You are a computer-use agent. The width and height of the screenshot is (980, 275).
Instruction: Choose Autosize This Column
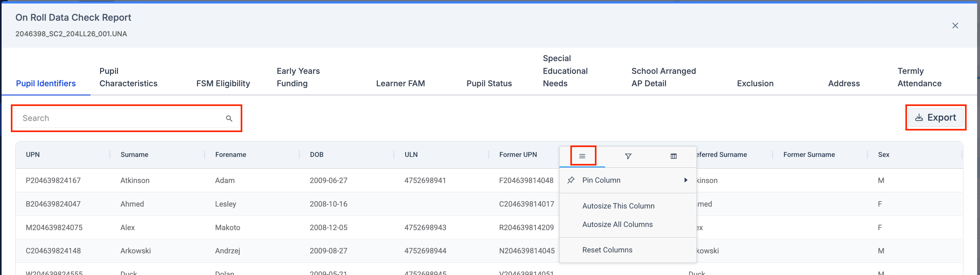pyautogui.click(x=618, y=206)
